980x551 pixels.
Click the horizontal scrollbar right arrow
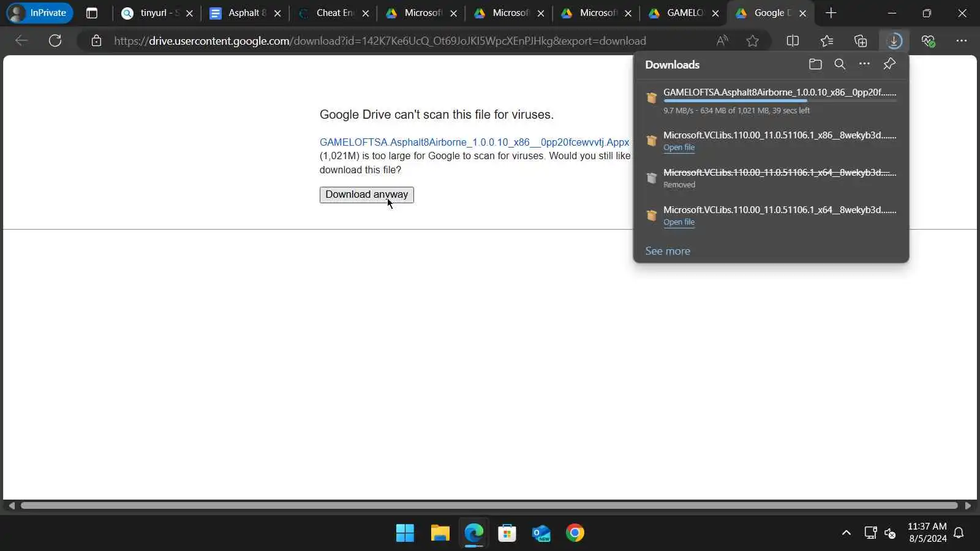click(x=968, y=506)
